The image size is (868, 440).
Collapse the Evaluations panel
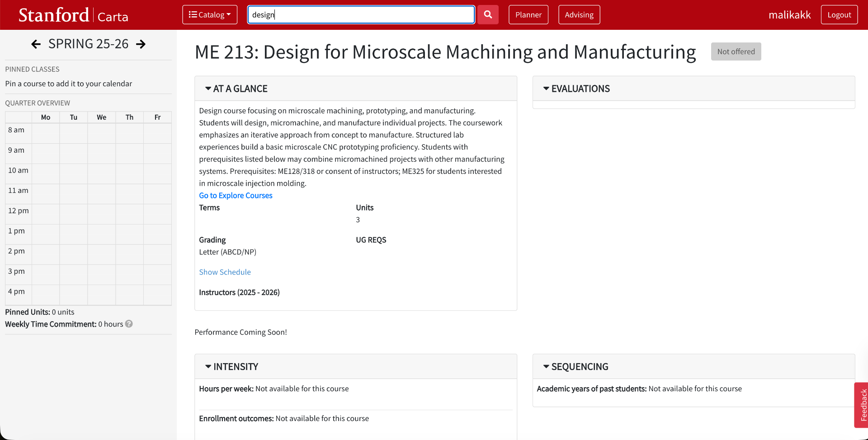click(x=576, y=89)
